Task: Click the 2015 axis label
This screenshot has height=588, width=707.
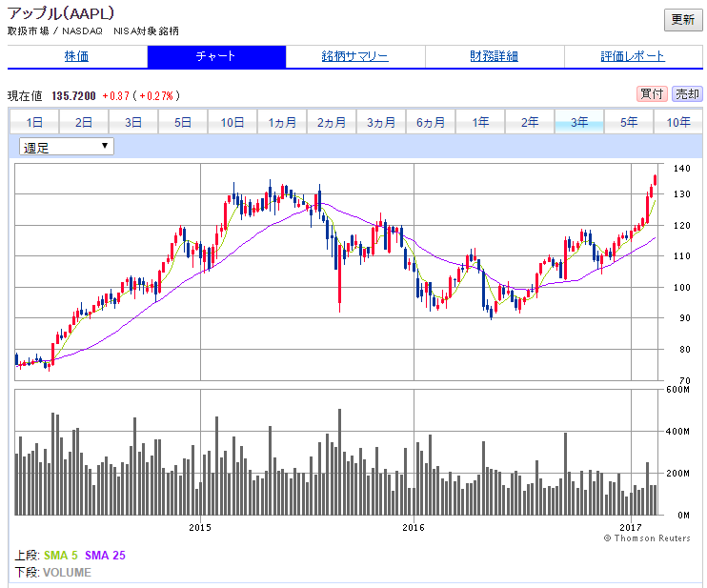Action: [x=200, y=527]
